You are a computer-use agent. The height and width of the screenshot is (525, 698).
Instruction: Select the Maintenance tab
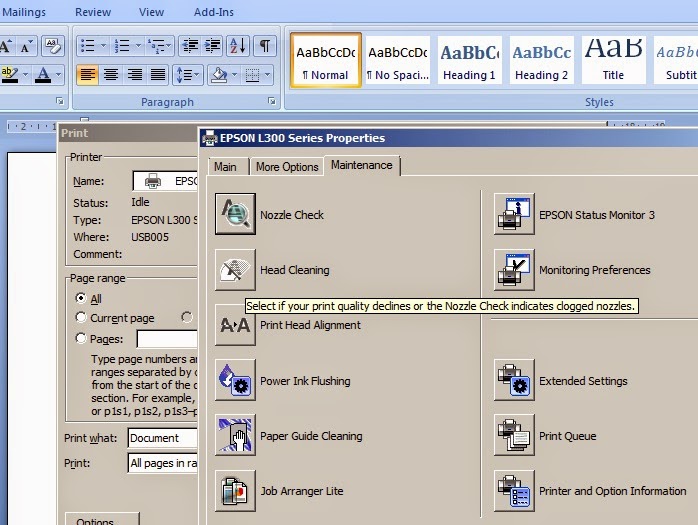[362, 165]
